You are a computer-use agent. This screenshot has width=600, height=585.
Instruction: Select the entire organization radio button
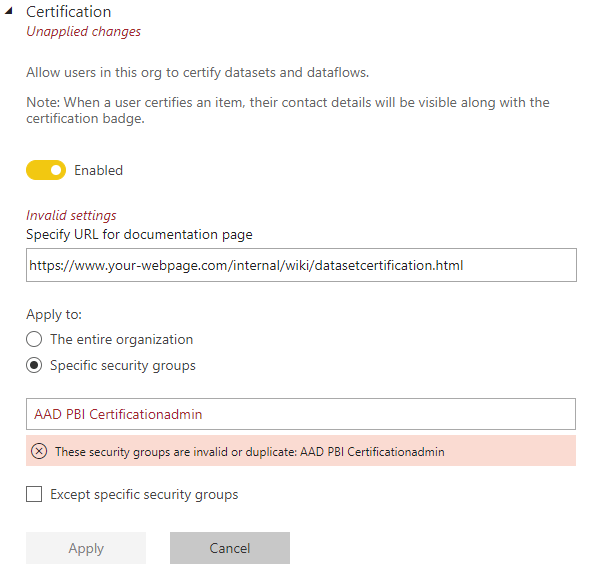(x=34, y=340)
